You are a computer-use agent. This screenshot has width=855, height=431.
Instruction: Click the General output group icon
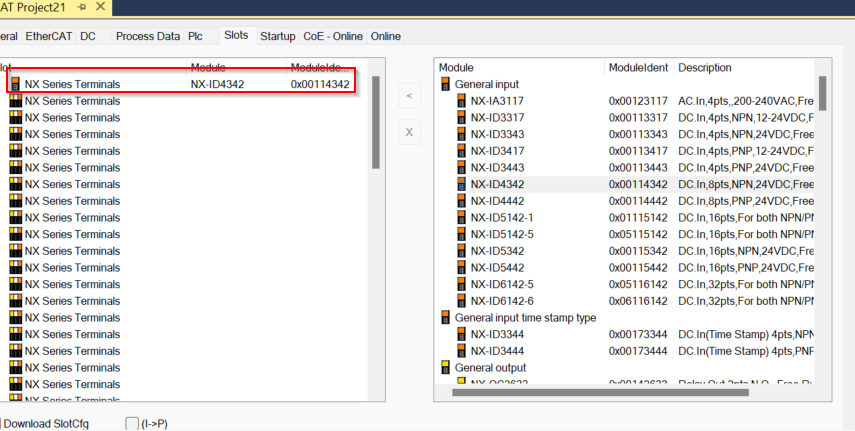point(445,368)
